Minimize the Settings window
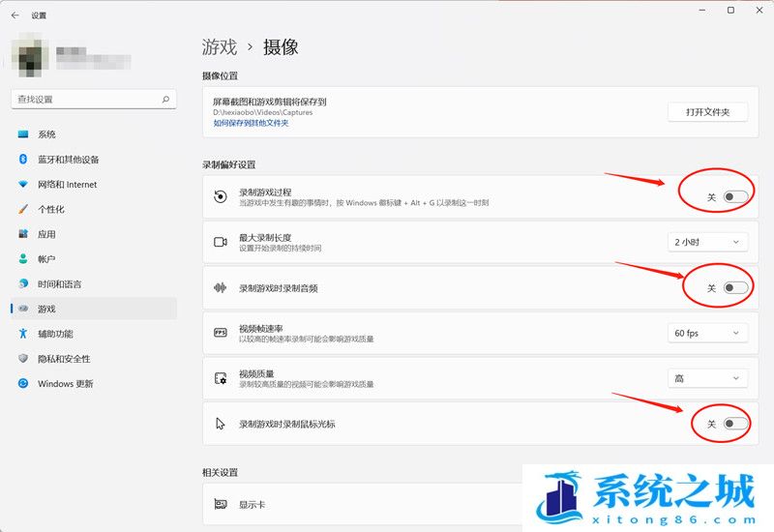Screen dimensions: 774x532 (702, 10)
